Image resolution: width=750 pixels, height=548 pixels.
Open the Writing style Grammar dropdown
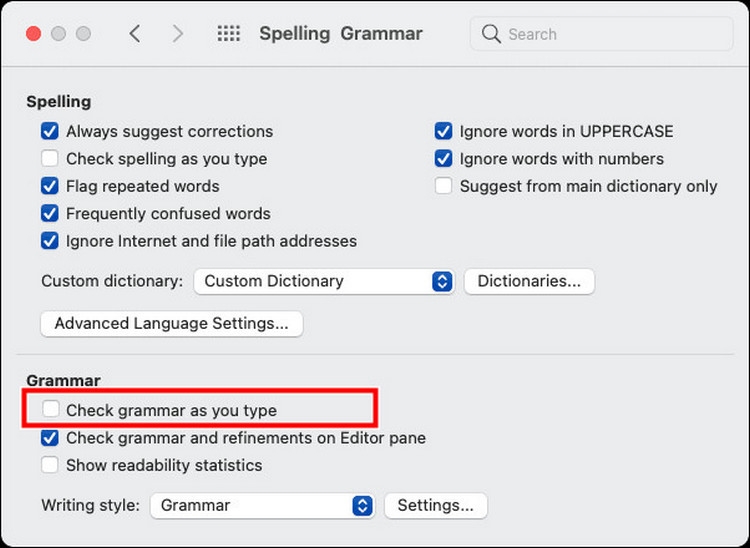262,505
